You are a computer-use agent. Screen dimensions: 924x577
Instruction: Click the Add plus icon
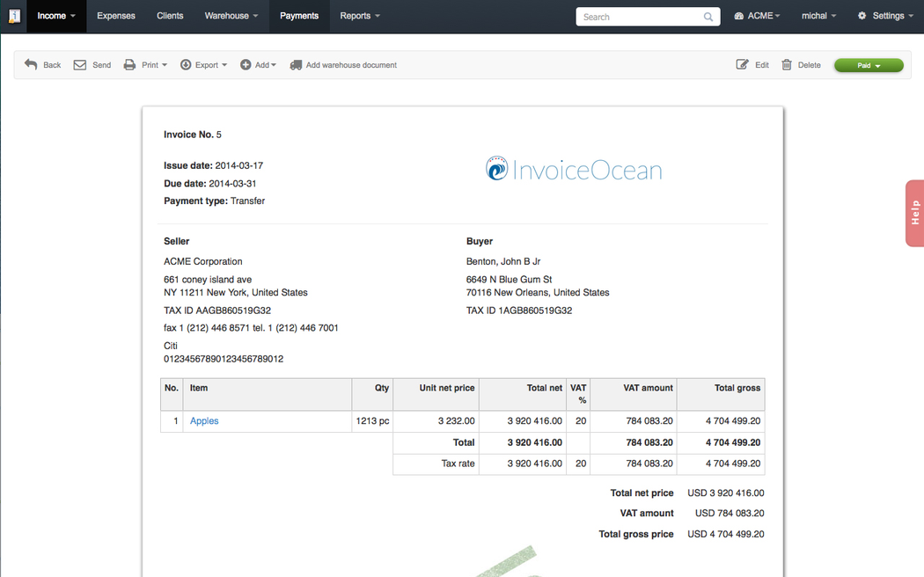246,65
